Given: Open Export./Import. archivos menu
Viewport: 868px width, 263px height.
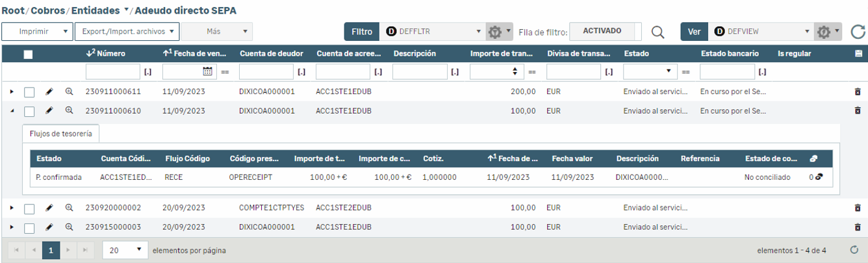Looking at the screenshot, I should tap(127, 31).
